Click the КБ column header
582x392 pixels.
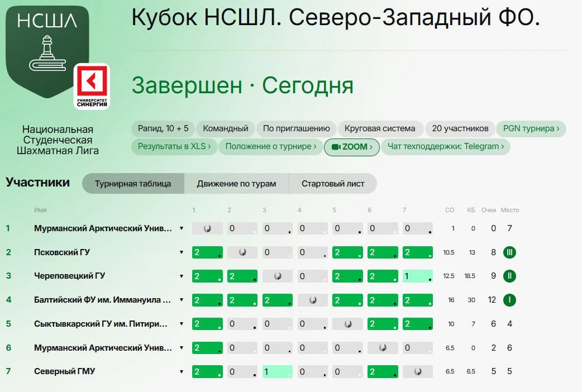[x=471, y=210]
